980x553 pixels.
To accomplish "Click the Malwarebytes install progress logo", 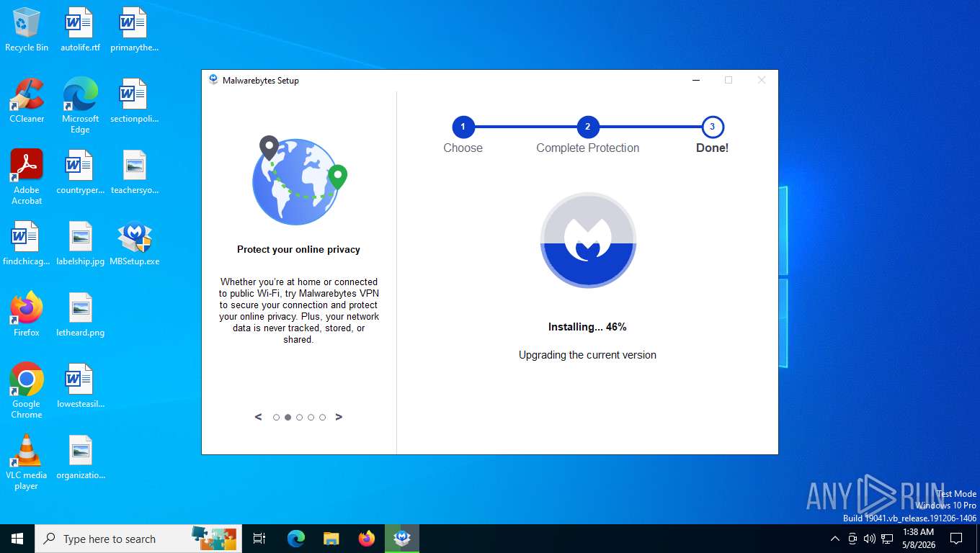I will click(x=588, y=240).
